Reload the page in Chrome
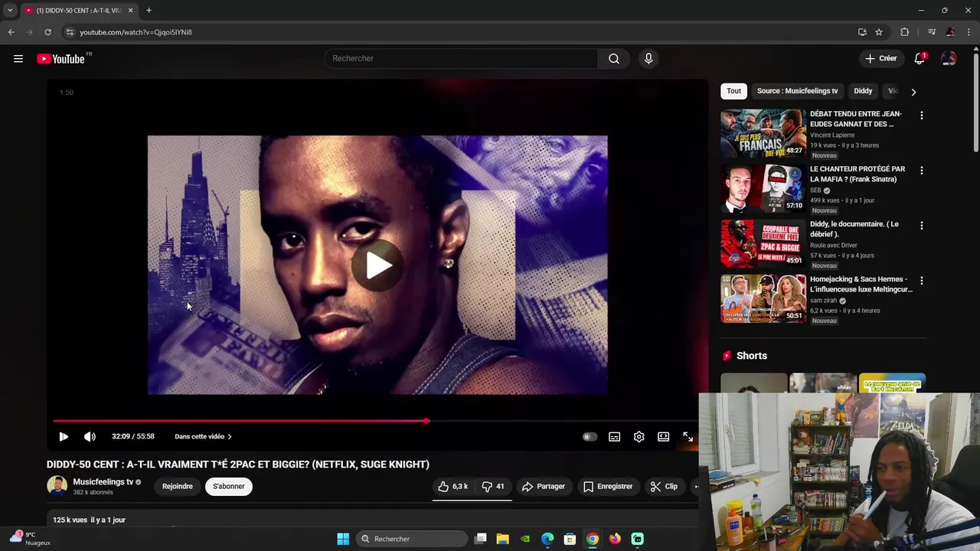Screen dimensions: 980x551 [47, 32]
